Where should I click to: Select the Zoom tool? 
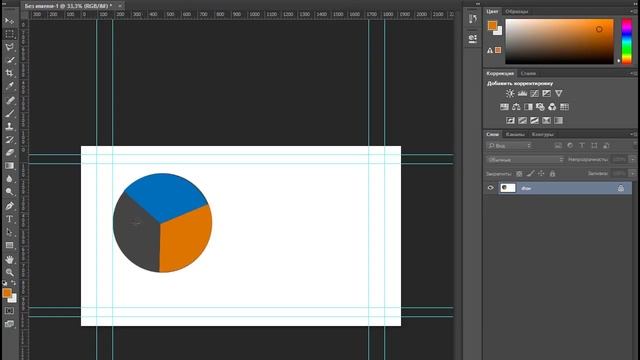(x=9, y=273)
